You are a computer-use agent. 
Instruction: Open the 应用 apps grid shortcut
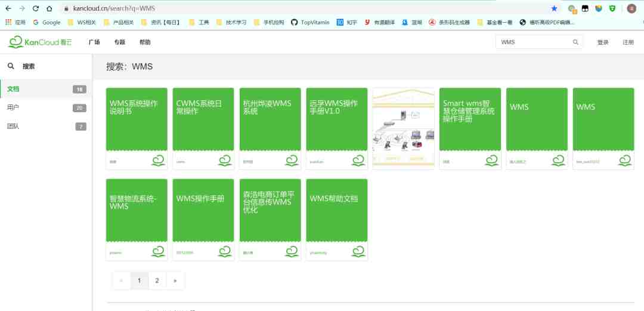[15, 22]
